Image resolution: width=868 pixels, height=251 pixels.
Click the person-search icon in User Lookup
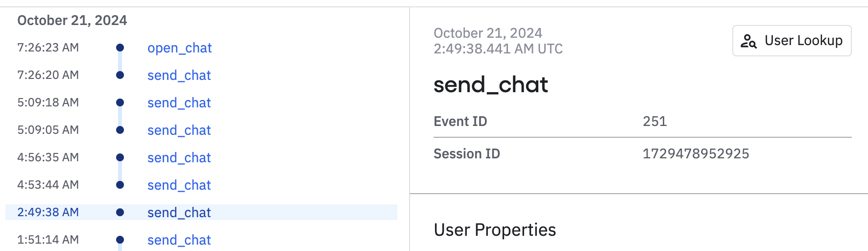coord(748,41)
